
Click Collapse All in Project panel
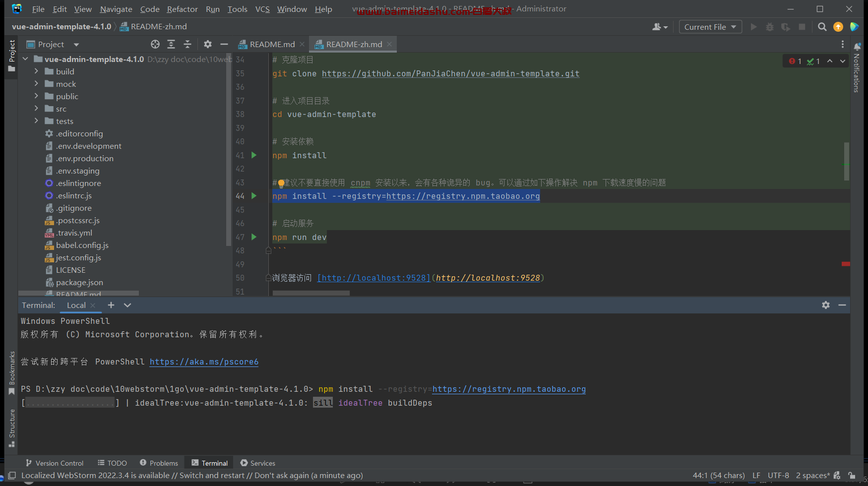point(187,44)
